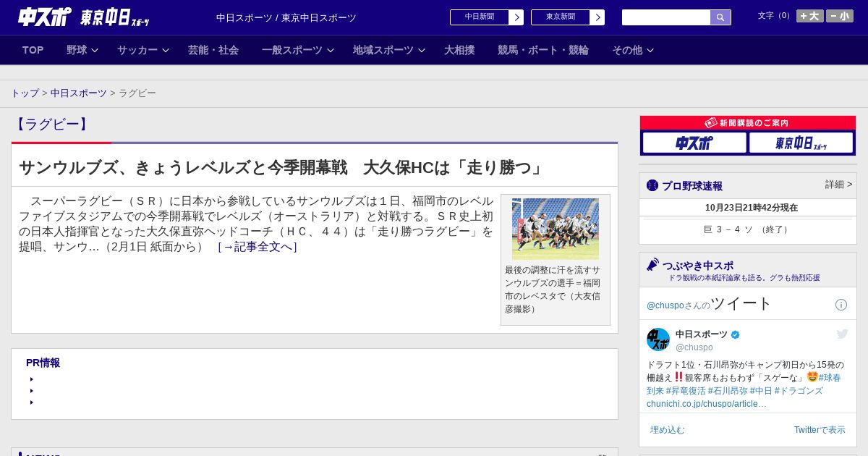The height and width of the screenshot is (456, 868).
Task: Click Twitter bird icon on tweet
Action: [x=842, y=334]
